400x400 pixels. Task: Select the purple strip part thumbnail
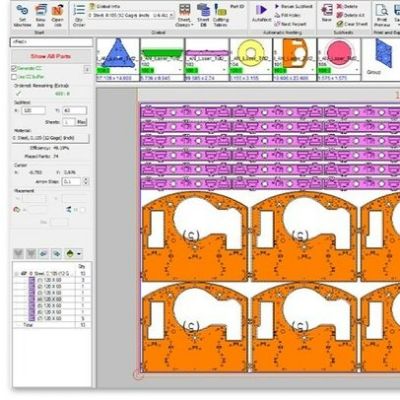(207, 53)
